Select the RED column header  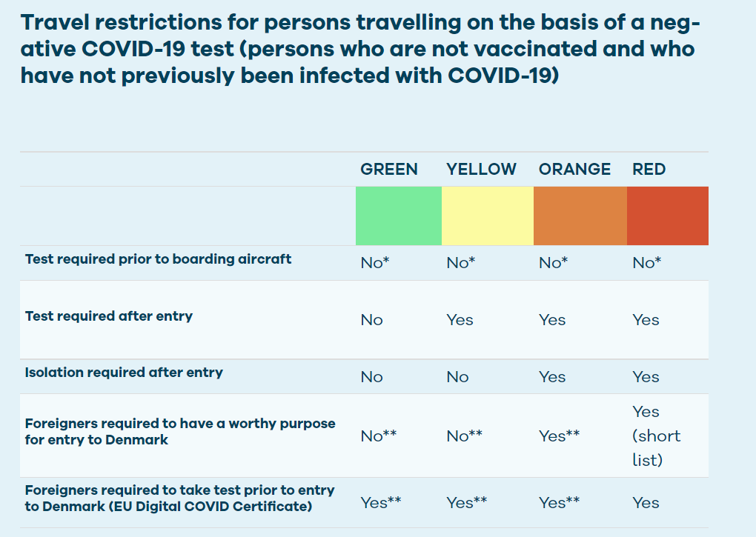(x=649, y=169)
